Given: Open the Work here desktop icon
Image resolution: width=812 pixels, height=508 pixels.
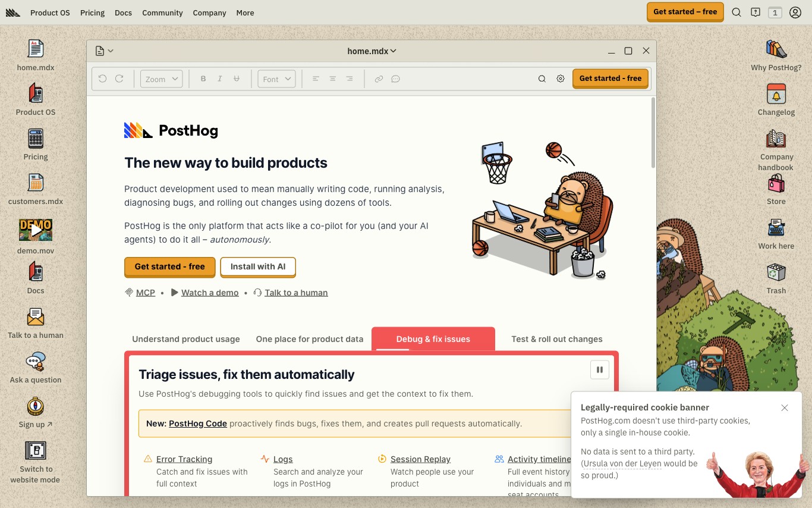Looking at the screenshot, I should 776,227.
